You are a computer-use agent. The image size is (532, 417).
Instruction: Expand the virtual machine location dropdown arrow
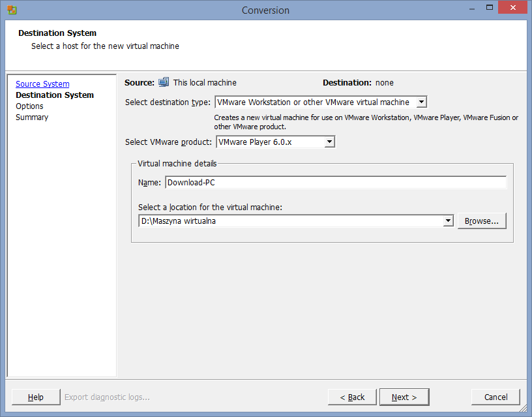tap(448, 221)
